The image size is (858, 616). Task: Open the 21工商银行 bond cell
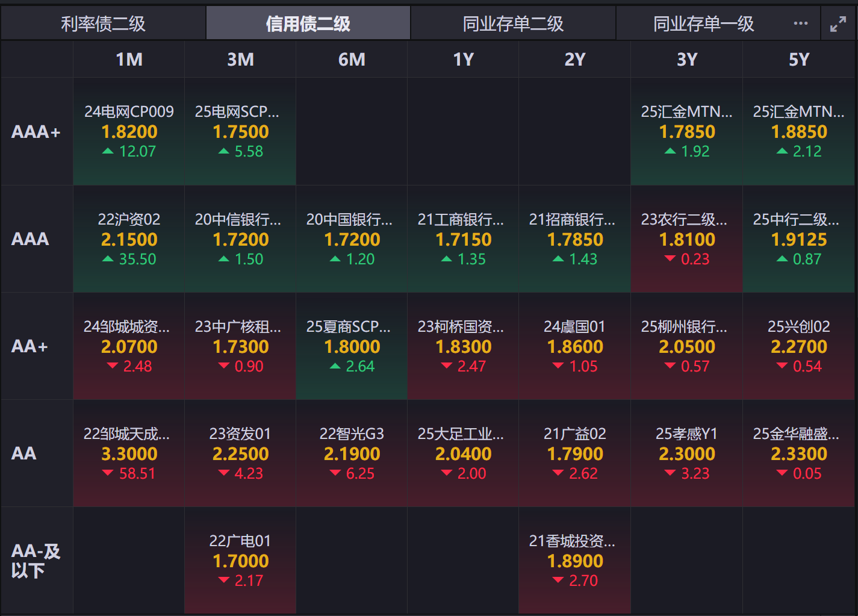click(x=463, y=239)
